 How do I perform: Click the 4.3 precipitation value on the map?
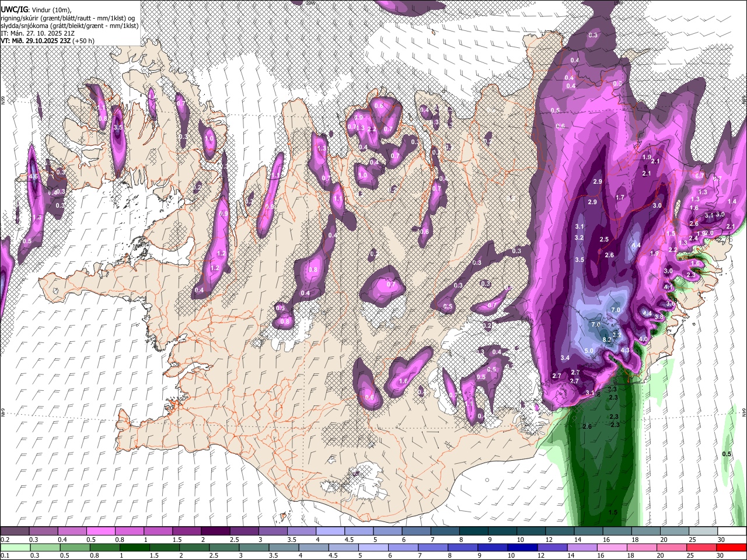pyautogui.click(x=625, y=350)
